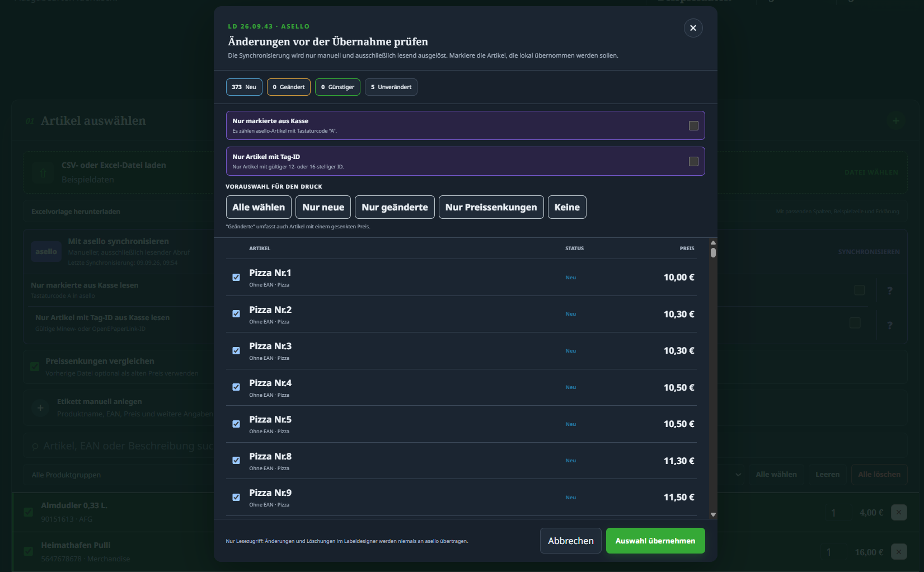Select the 373 Neu filter chip
This screenshot has height=572, width=924.
tap(244, 87)
